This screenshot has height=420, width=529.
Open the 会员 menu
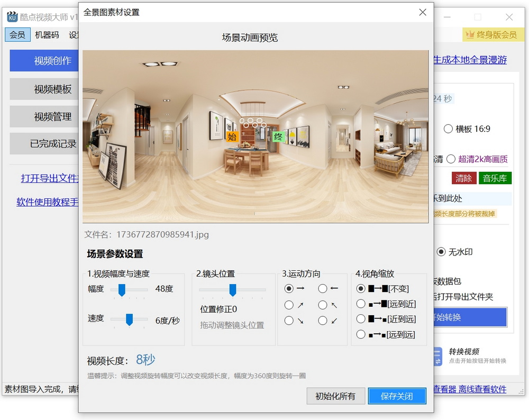point(17,35)
